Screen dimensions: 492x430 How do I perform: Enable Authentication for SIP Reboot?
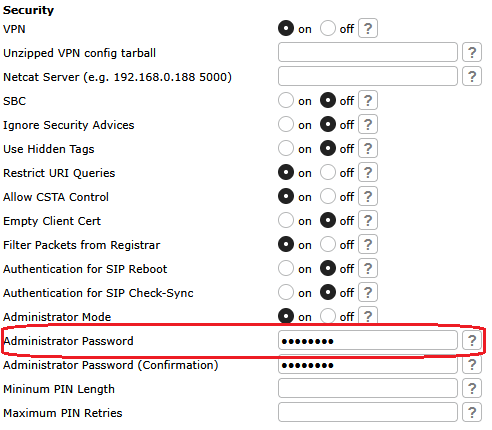click(286, 268)
